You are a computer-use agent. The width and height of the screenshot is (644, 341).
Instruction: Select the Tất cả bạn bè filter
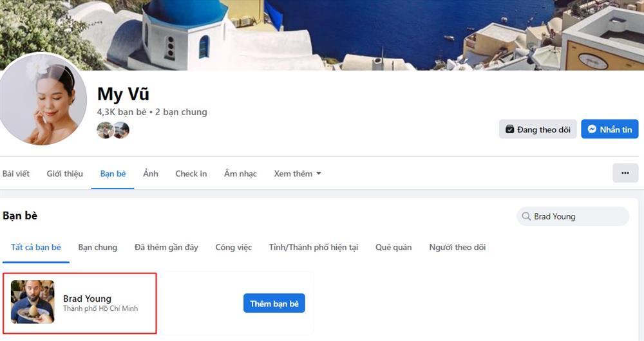point(35,247)
